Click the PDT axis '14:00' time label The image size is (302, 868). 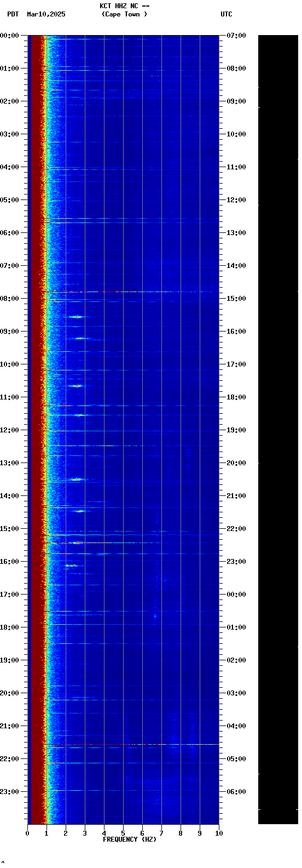tap(9, 496)
